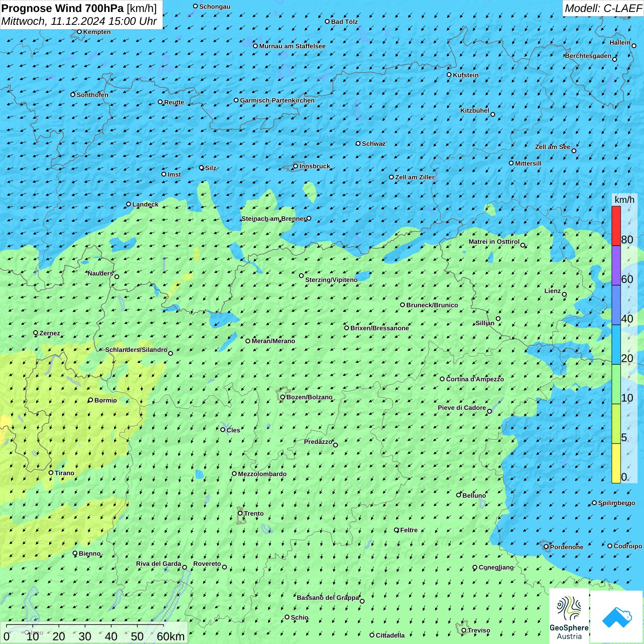Screen dimensions: 644x644
Task: Click the Innsbruck city marker circle
Action: coord(296,166)
